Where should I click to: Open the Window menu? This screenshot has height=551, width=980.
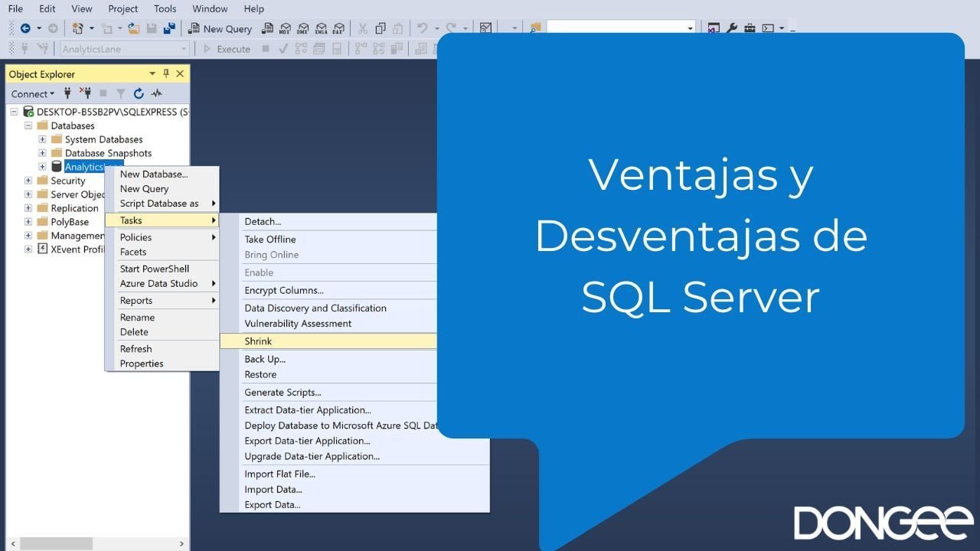[x=210, y=8]
